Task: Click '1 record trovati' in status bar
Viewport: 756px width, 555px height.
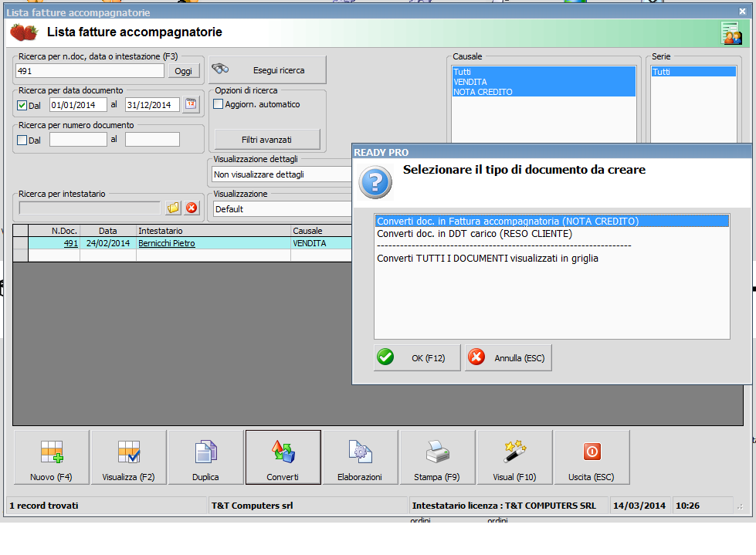Action: click(x=44, y=506)
